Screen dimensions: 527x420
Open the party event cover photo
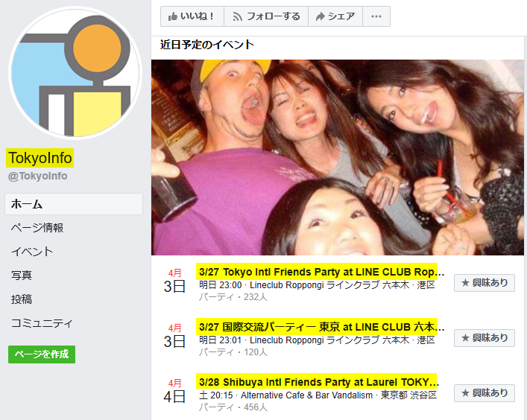pyautogui.click(x=338, y=157)
